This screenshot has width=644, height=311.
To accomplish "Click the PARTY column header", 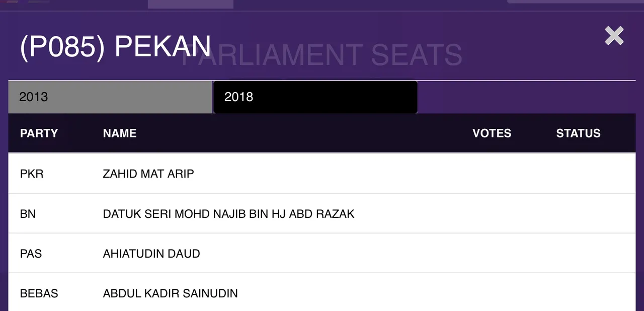I will tap(39, 133).
